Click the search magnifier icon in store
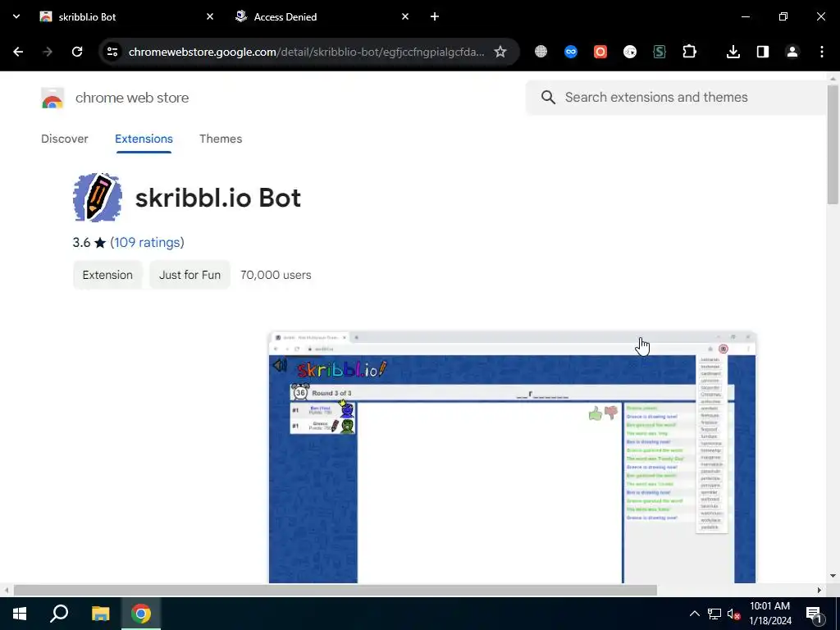This screenshot has width=840, height=630. pyautogui.click(x=548, y=97)
